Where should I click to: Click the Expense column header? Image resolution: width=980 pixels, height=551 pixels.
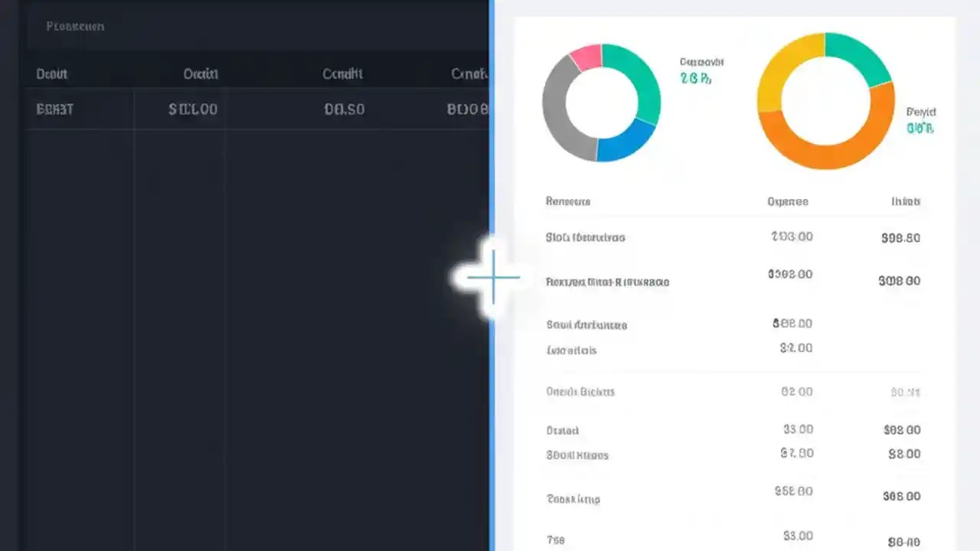point(788,201)
